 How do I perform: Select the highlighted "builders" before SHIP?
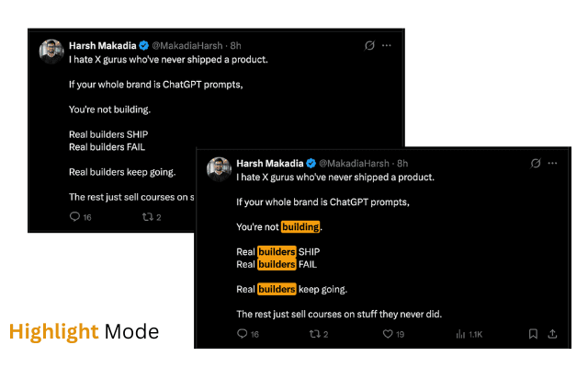(277, 251)
